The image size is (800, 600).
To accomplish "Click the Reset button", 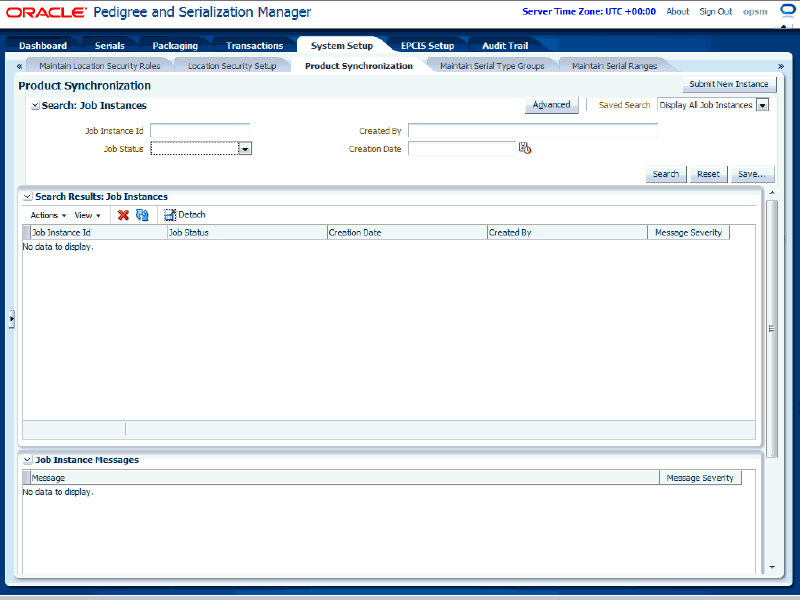I will [x=708, y=174].
